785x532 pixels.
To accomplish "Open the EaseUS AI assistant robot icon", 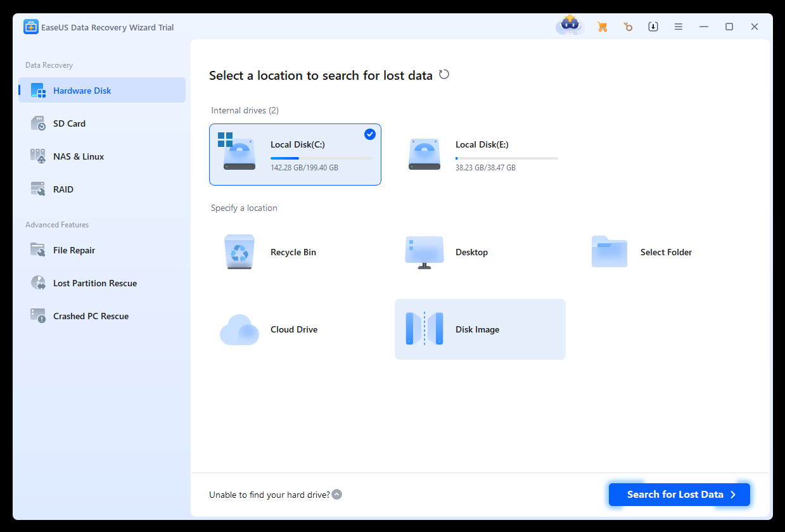I will 568,25.
